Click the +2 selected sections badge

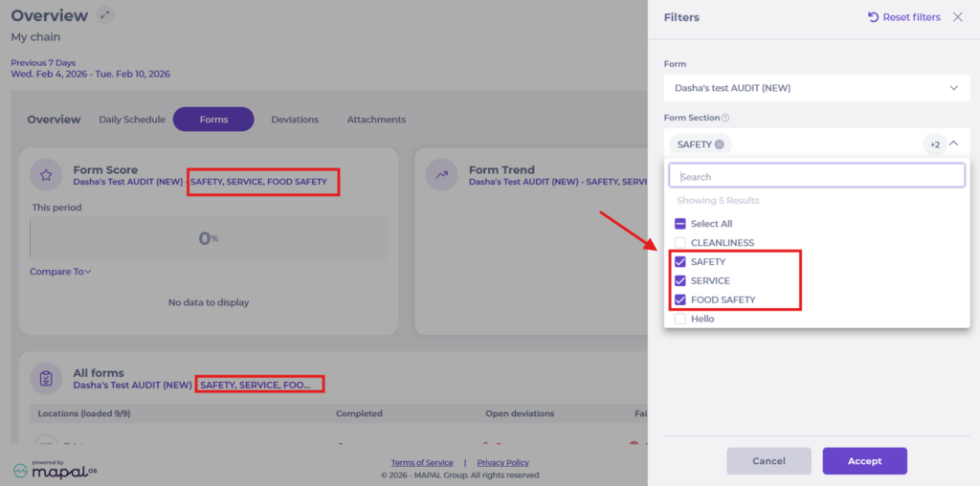coord(934,144)
